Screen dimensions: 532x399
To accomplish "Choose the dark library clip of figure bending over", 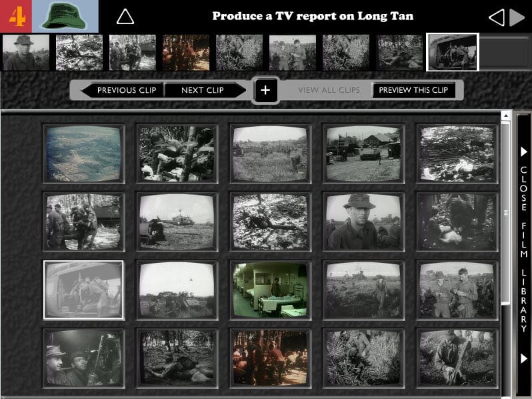I will pos(457,222).
